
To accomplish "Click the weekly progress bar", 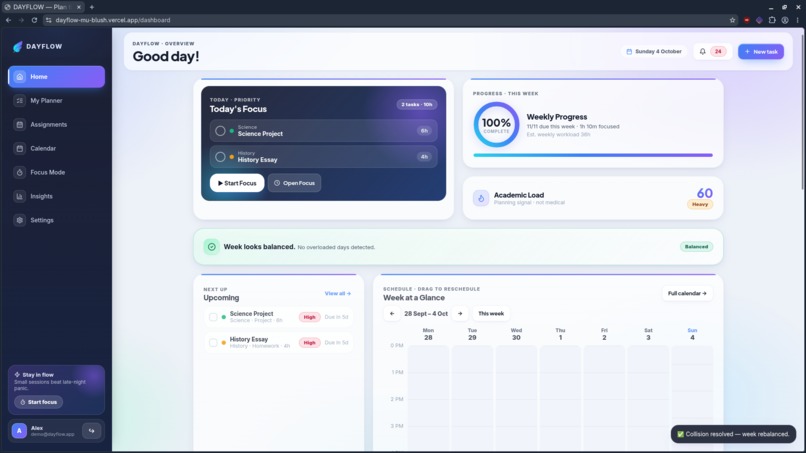I will coord(593,155).
